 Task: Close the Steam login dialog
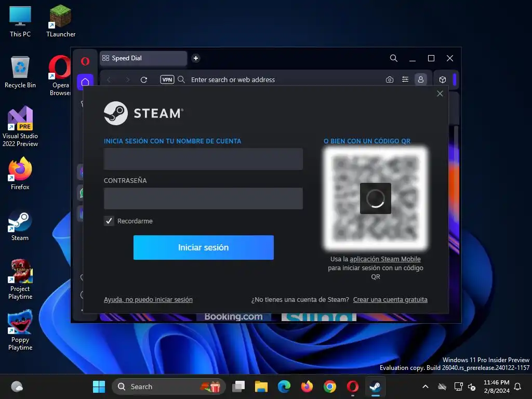tap(440, 94)
